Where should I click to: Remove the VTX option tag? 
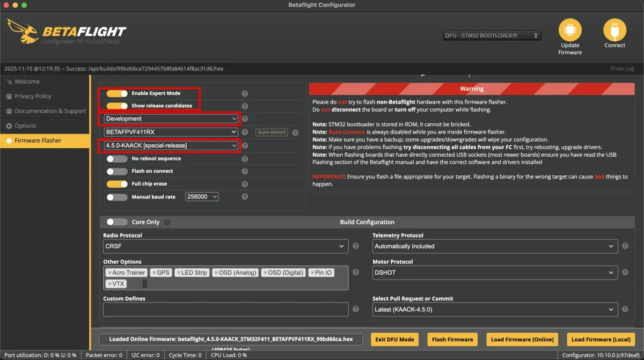tap(109, 284)
